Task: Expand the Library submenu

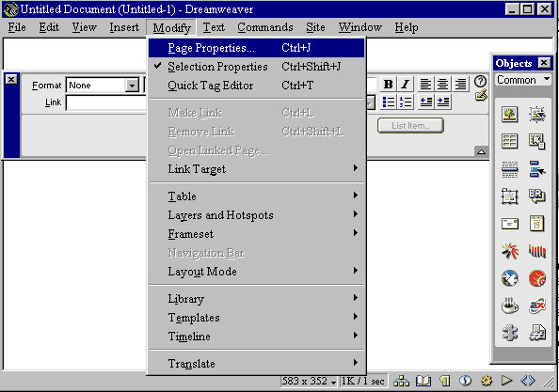Action: [257, 299]
